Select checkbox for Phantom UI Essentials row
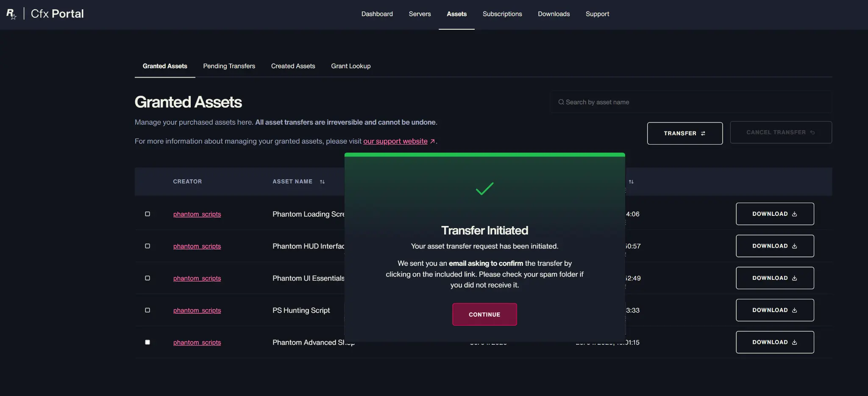The image size is (868, 396). click(x=147, y=278)
